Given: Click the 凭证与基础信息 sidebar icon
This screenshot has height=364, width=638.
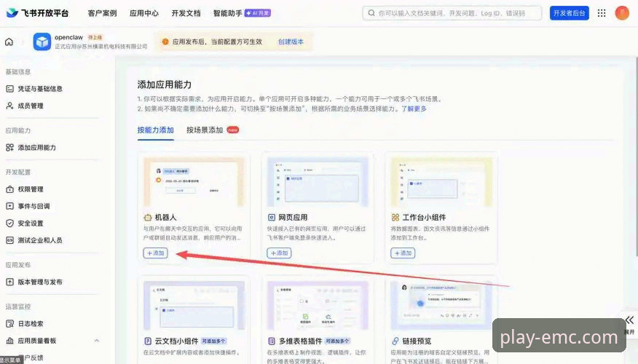Looking at the screenshot, I should 9,89.
